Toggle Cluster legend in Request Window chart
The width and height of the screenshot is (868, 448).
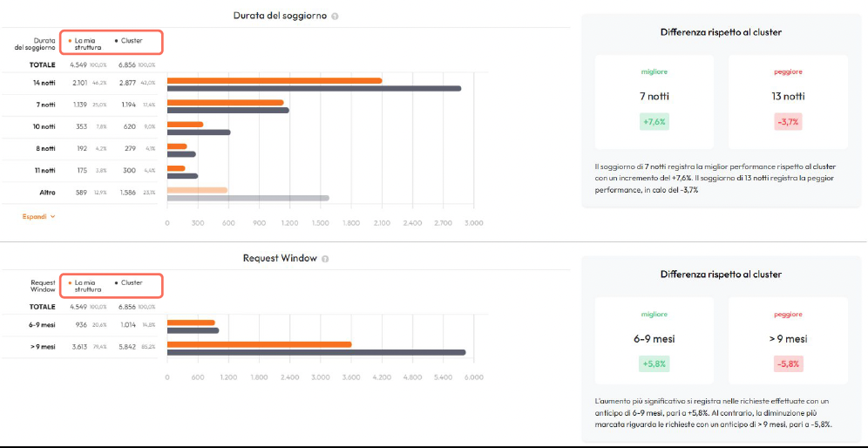click(131, 282)
